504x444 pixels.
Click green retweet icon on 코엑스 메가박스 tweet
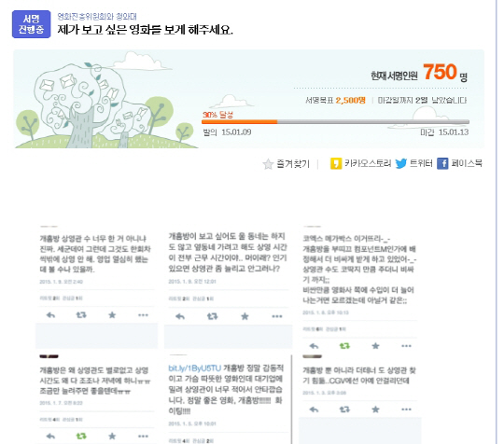pyautogui.click(x=344, y=346)
